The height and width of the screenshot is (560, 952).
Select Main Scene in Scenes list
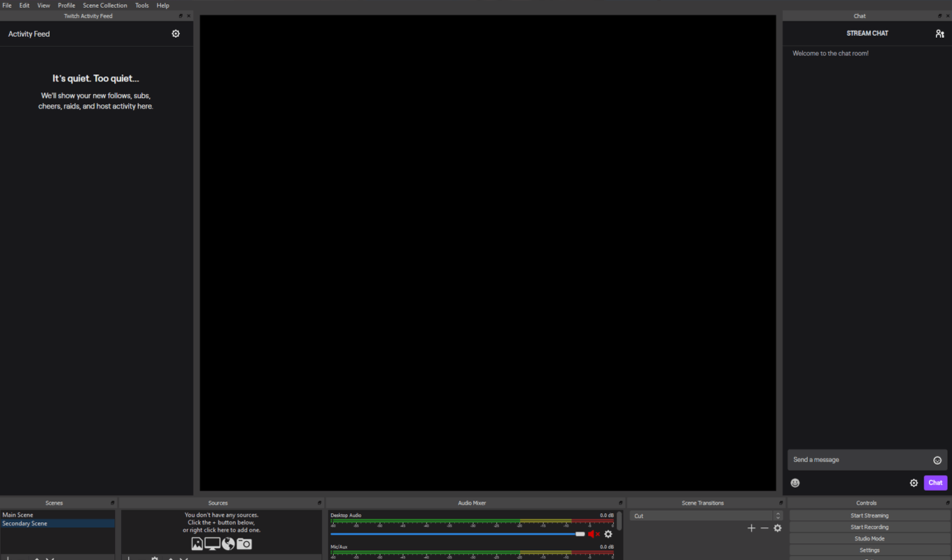[57, 515]
